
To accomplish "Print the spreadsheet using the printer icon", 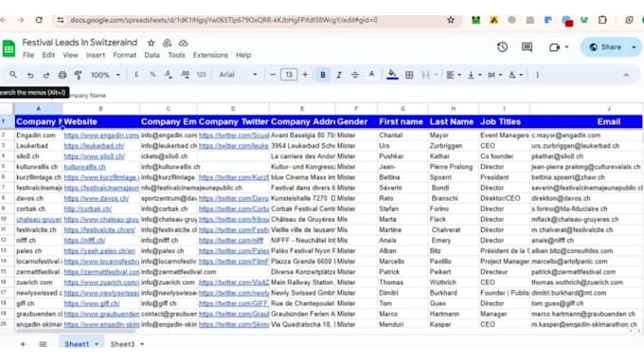I will coord(62,75).
